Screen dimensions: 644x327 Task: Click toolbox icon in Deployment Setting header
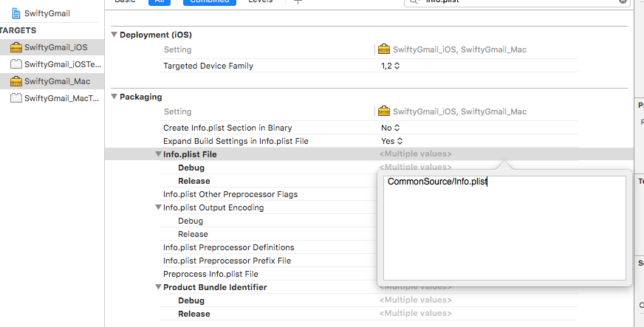tap(383, 49)
